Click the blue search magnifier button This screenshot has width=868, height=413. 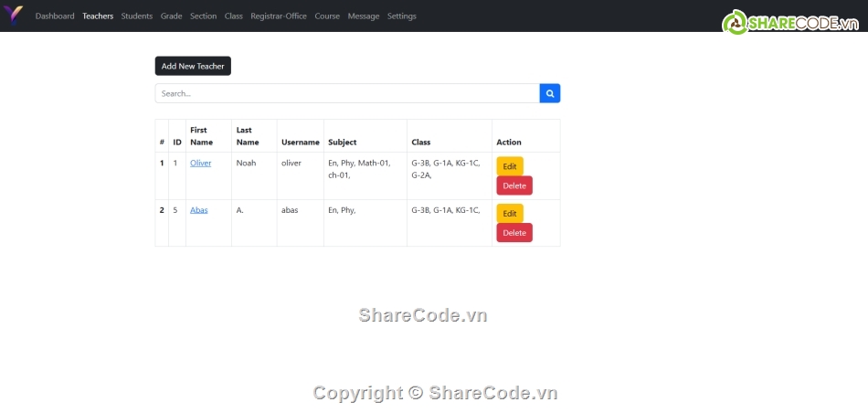pos(550,93)
